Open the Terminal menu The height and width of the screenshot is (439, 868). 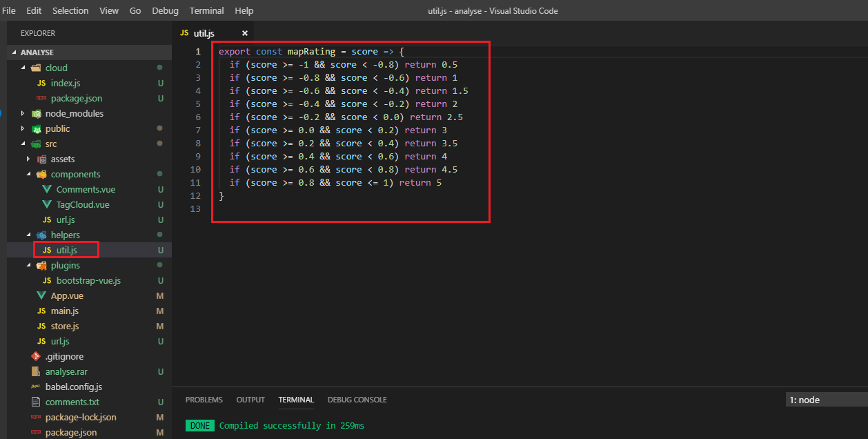tap(206, 10)
